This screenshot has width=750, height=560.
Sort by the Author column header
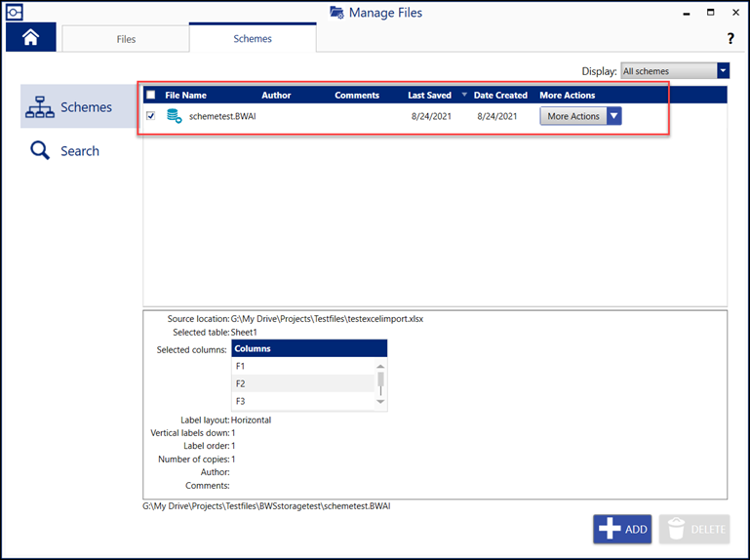click(x=276, y=95)
